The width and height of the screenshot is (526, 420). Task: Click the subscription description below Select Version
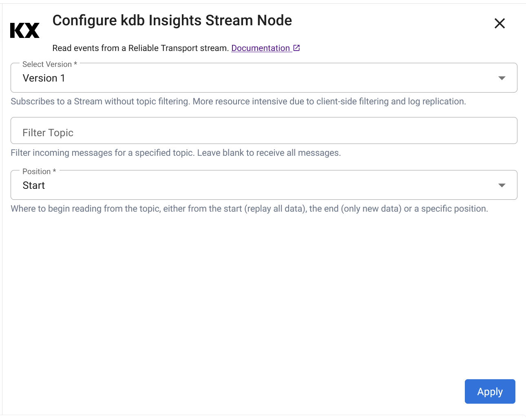coord(238,101)
